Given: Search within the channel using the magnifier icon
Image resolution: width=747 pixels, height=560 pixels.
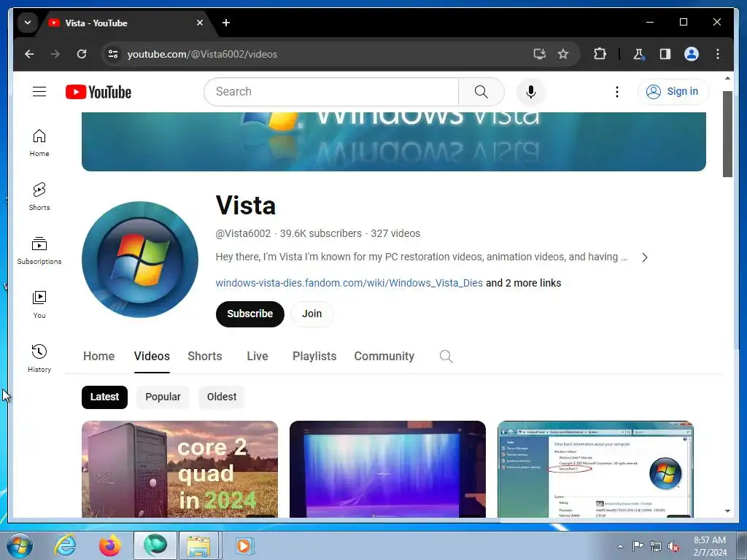Looking at the screenshot, I should point(446,356).
